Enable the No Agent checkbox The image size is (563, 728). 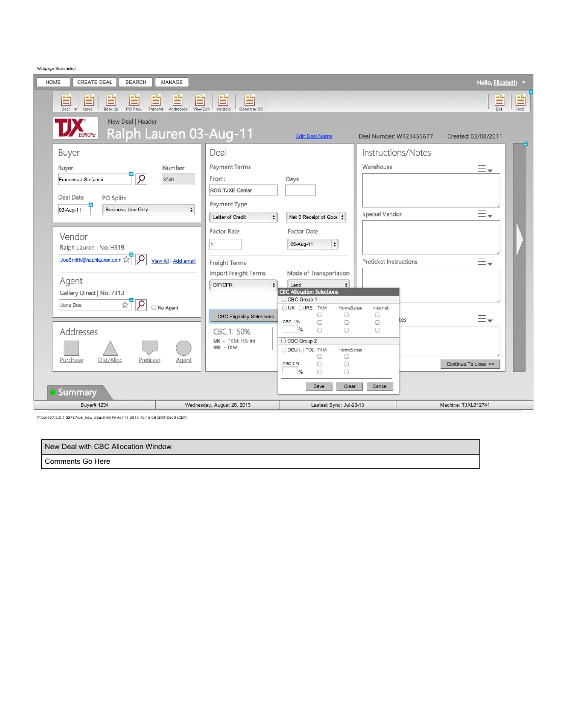tap(154, 307)
